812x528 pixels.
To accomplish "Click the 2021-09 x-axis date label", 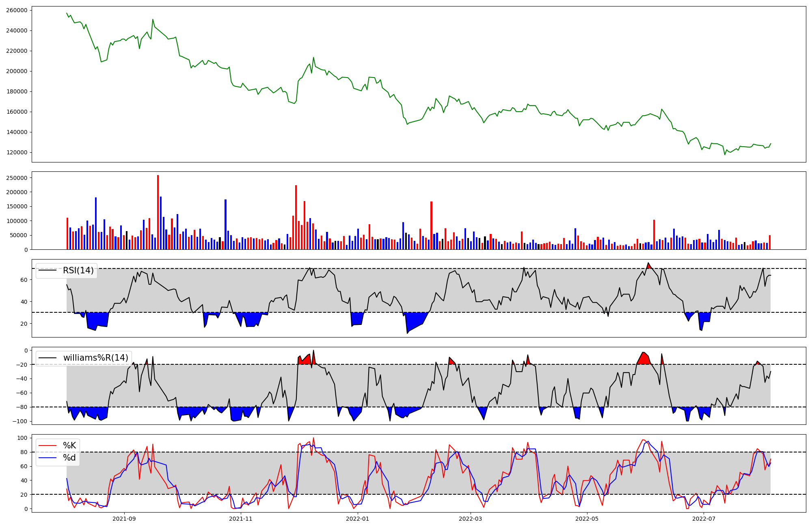I will click(x=124, y=519).
